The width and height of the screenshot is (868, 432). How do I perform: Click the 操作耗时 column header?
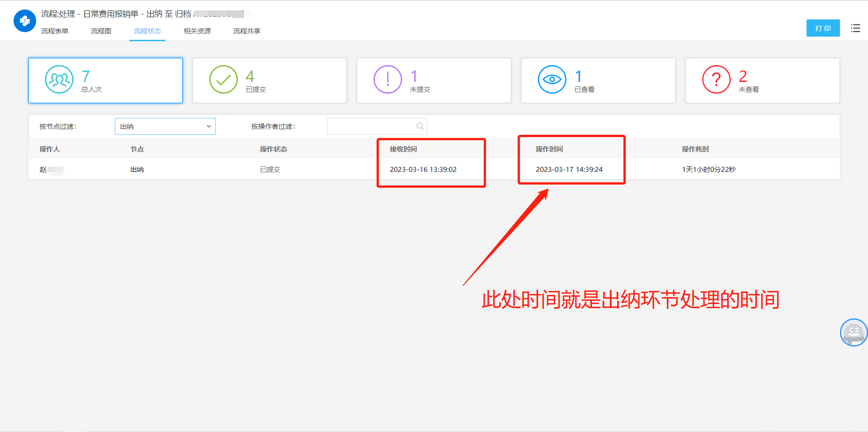point(695,149)
